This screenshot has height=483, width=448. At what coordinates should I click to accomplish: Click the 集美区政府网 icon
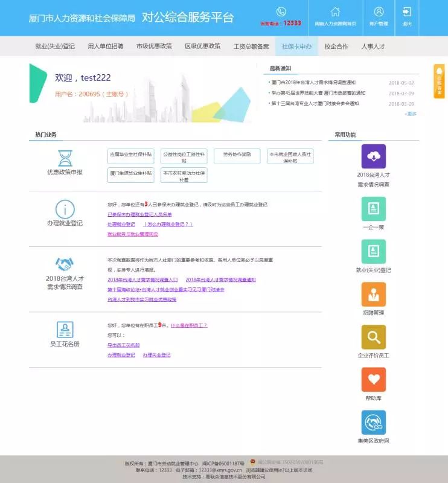[x=373, y=423]
